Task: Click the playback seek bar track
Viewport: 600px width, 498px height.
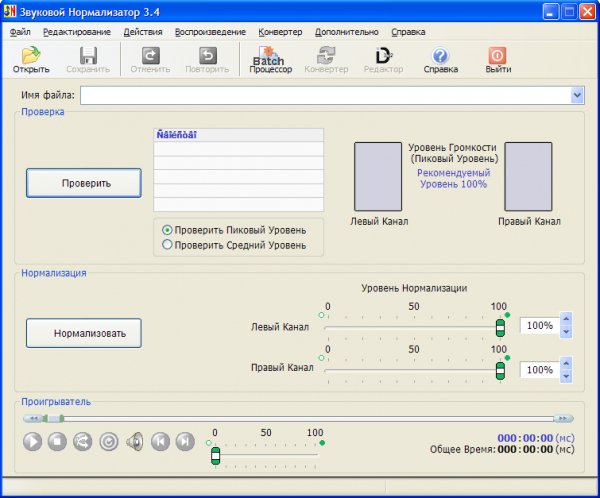Action: coord(298,419)
